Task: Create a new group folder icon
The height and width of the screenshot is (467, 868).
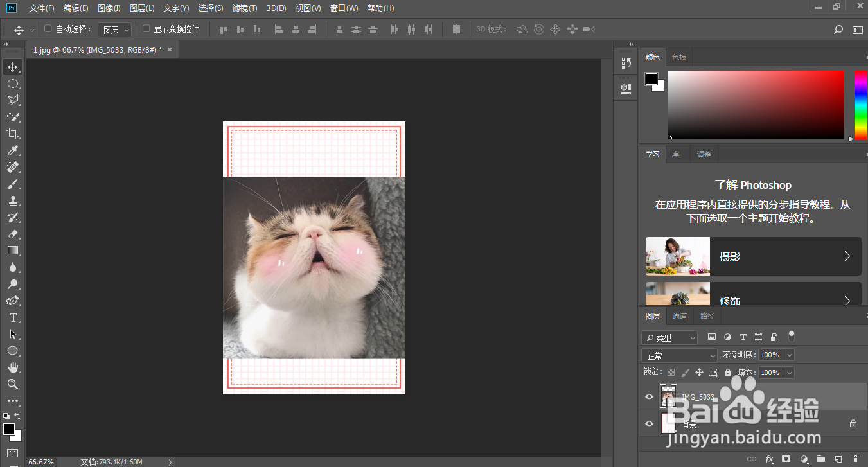Action: click(820, 459)
